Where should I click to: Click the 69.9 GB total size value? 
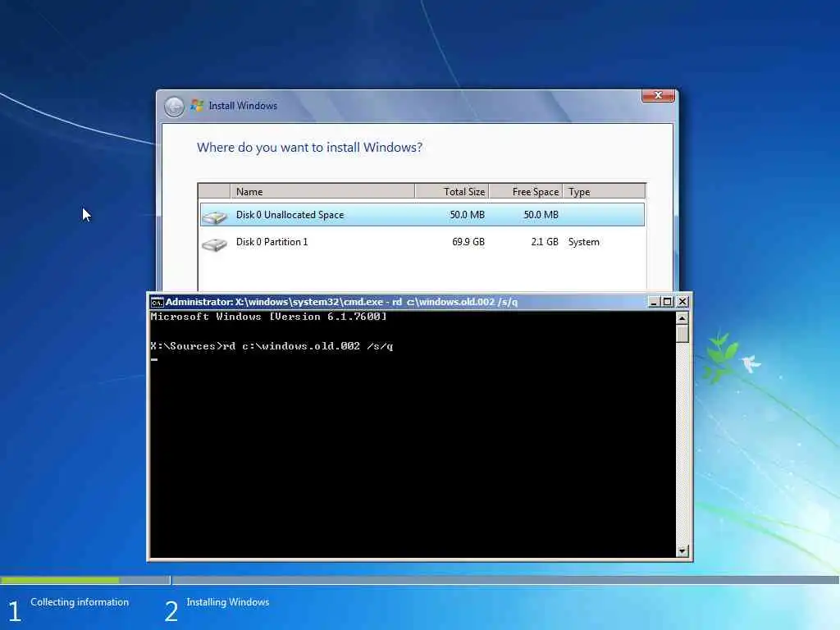[468, 242]
